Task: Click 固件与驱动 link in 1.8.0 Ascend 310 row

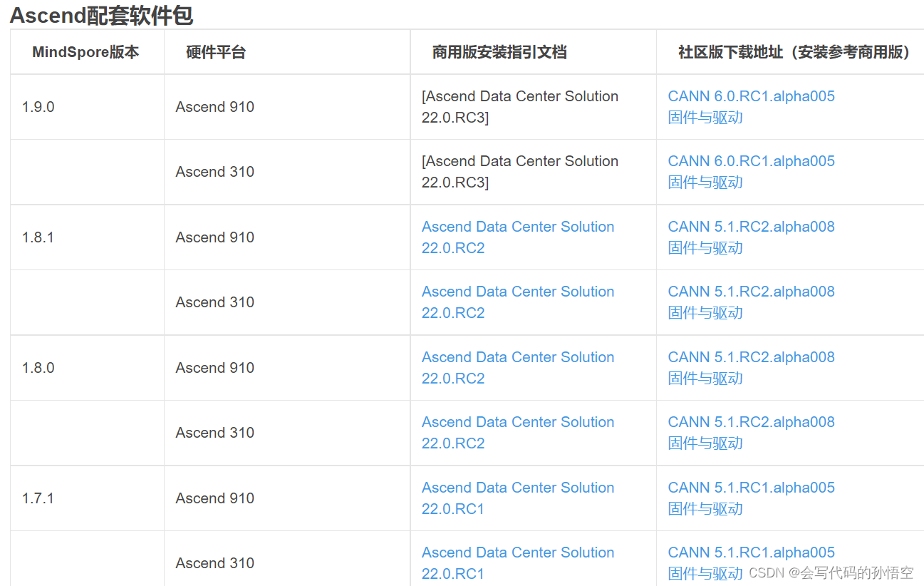Action: tap(705, 443)
